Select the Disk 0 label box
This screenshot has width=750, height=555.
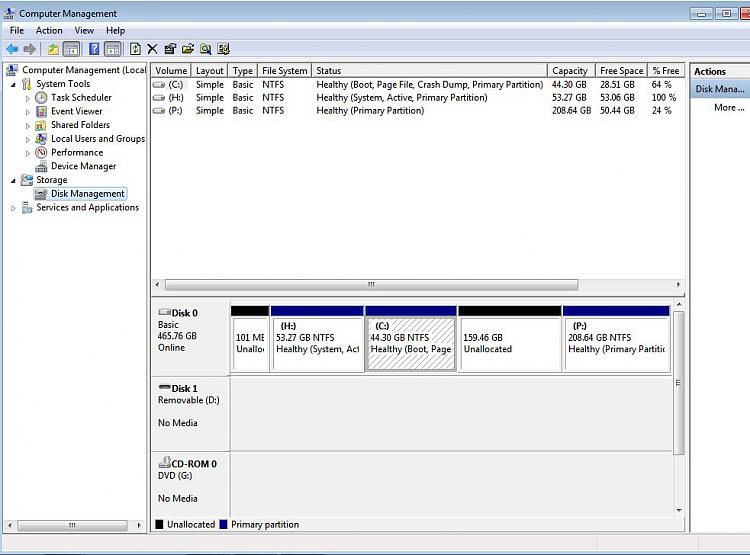click(x=190, y=338)
